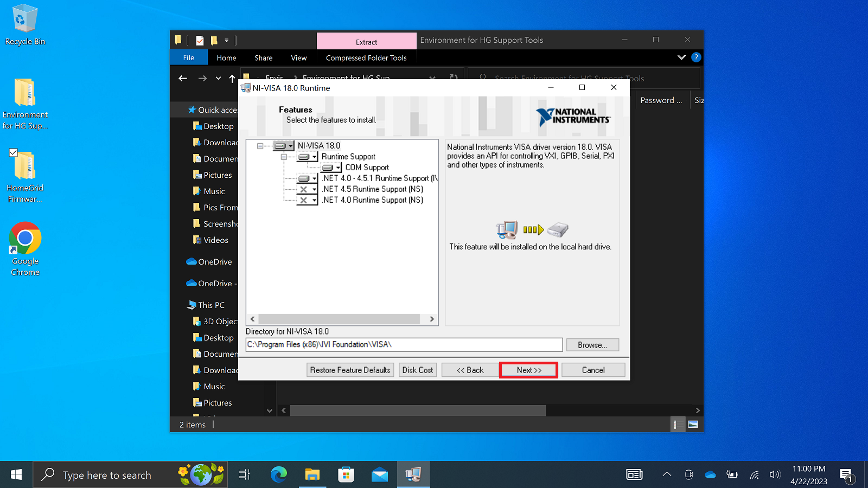Select HomeGrid Firmware desktop folder
The image size is (868, 488).
25,176
